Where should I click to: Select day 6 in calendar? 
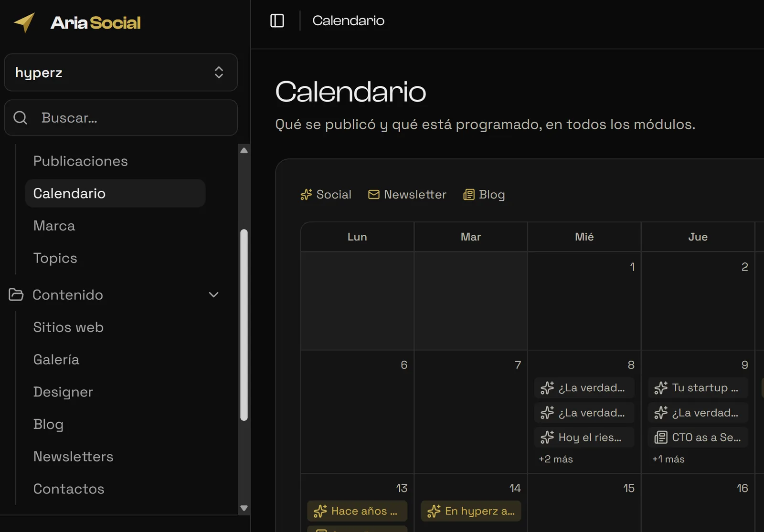point(357,412)
